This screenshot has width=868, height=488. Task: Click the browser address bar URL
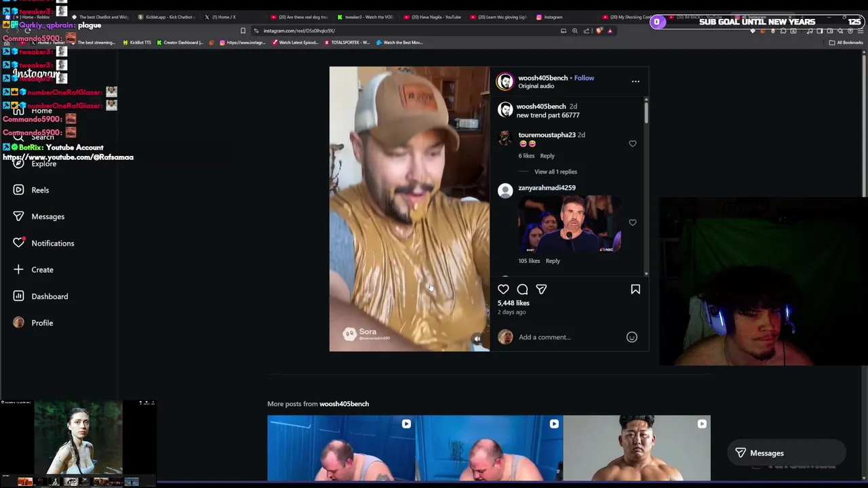click(299, 30)
